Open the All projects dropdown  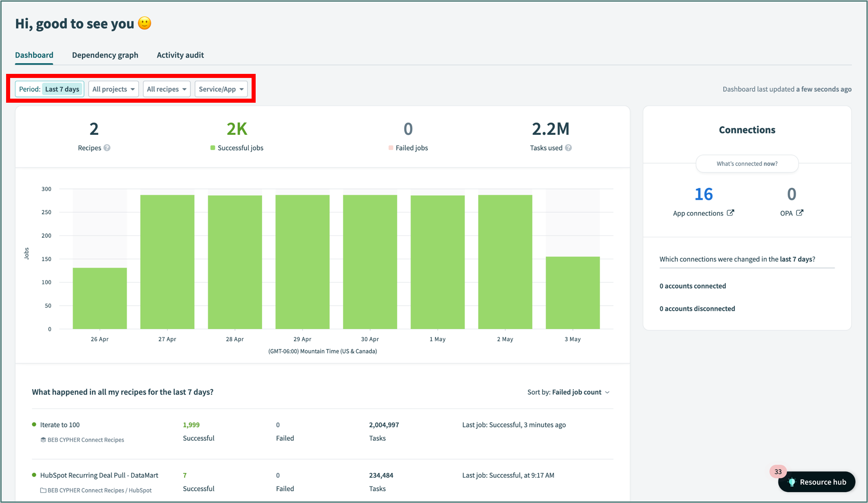pyautogui.click(x=113, y=89)
